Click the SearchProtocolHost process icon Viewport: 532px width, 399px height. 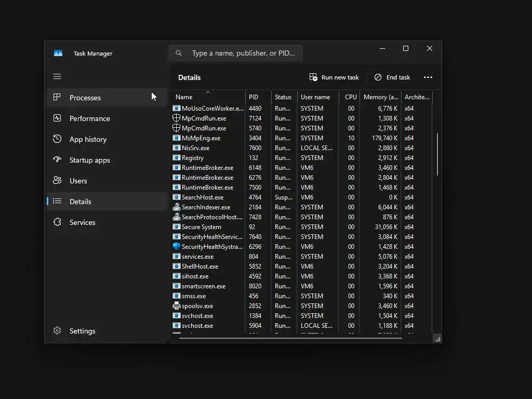pos(177,217)
